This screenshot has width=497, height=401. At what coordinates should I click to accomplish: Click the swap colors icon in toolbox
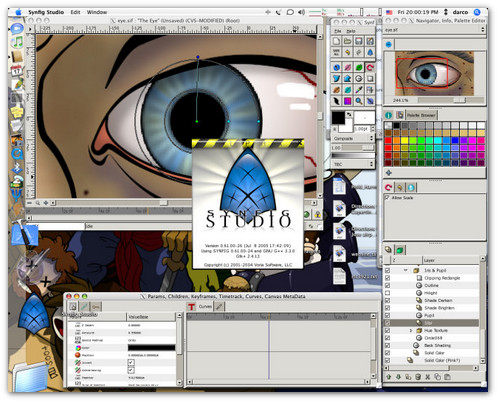(x=349, y=114)
